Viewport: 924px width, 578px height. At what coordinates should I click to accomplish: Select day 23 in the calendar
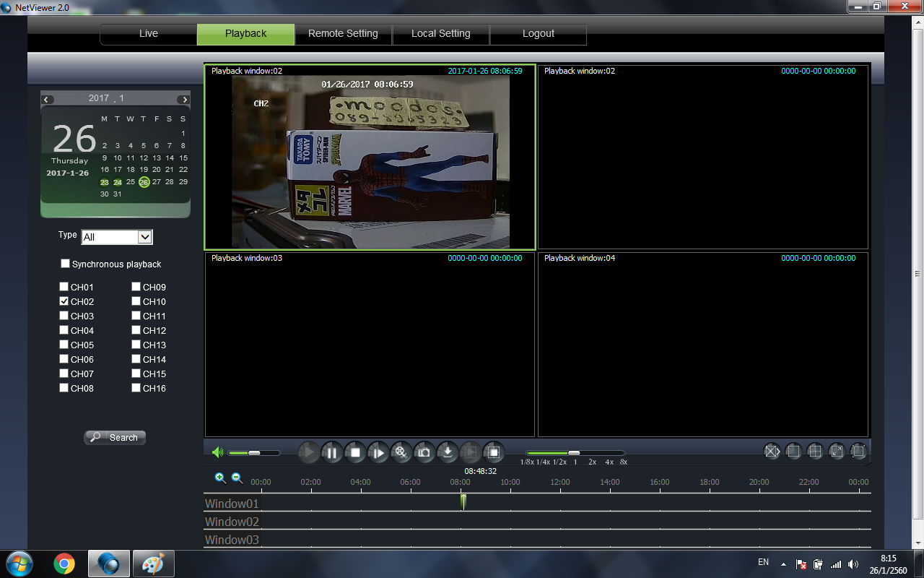[x=105, y=182]
